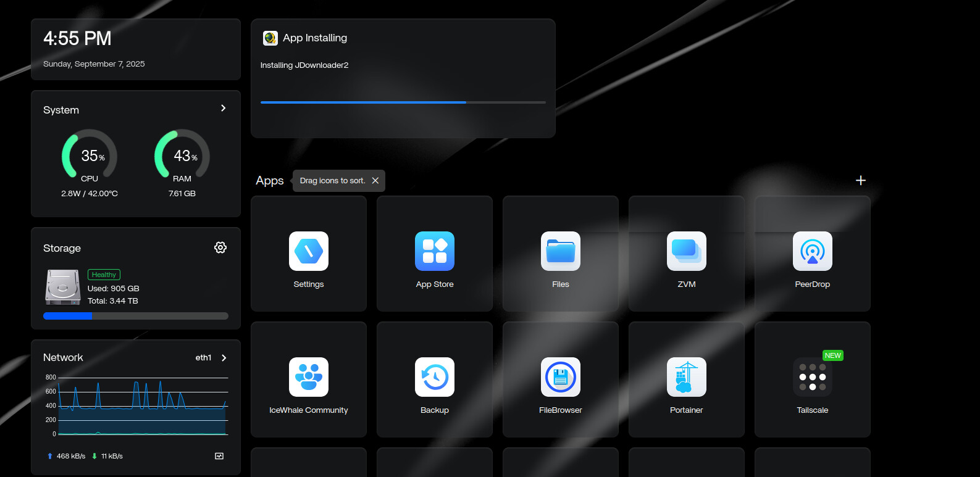Launch the App Store
Image resolution: width=980 pixels, height=477 pixels.
tap(435, 252)
